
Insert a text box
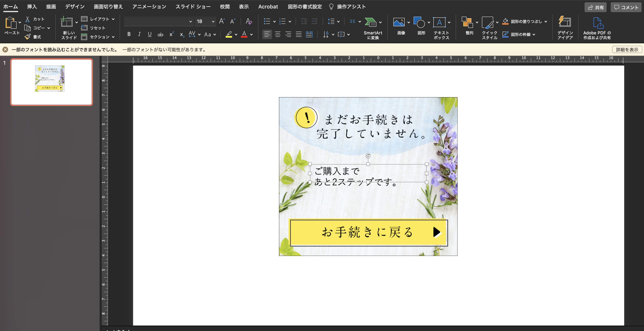click(439, 22)
